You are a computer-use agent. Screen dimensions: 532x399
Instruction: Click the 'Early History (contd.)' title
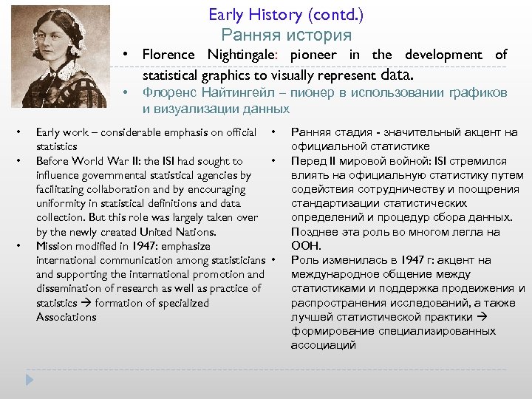point(286,15)
